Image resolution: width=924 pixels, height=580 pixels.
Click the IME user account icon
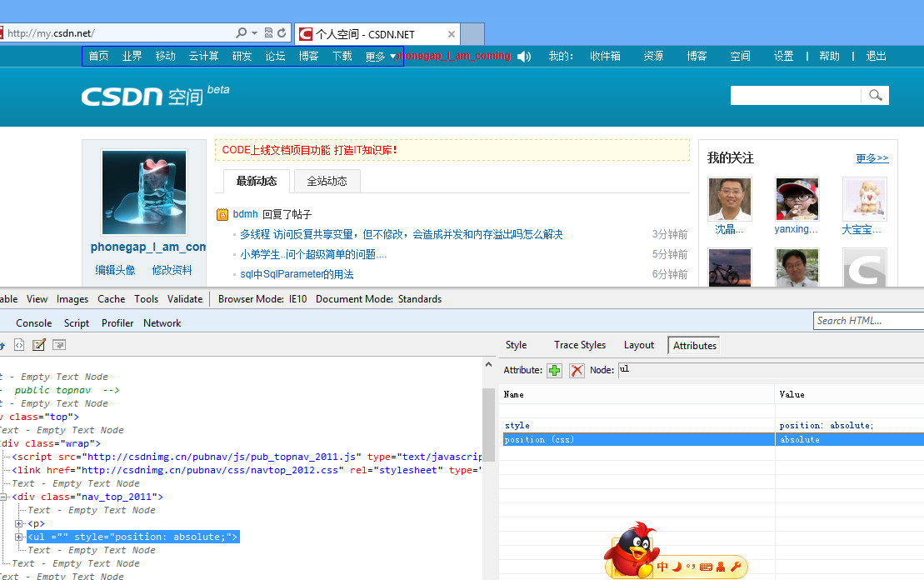[x=721, y=567]
